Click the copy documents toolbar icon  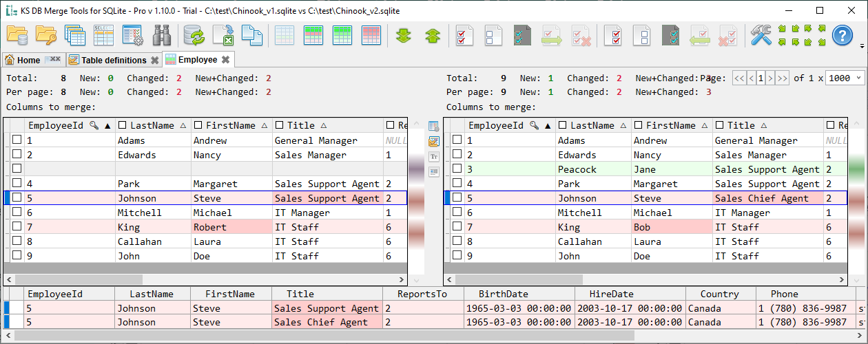click(252, 34)
